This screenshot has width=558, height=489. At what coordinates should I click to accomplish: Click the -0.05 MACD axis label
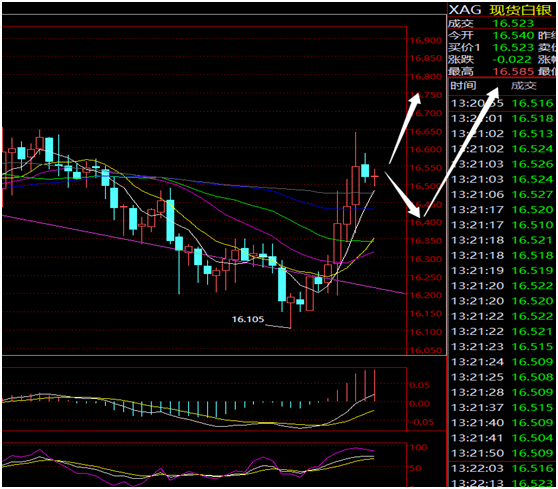click(x=421, y=422)
